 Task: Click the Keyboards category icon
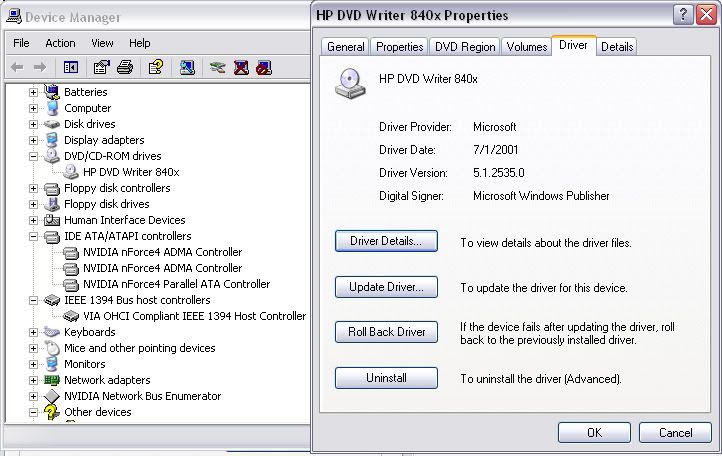tap(52, 332)
